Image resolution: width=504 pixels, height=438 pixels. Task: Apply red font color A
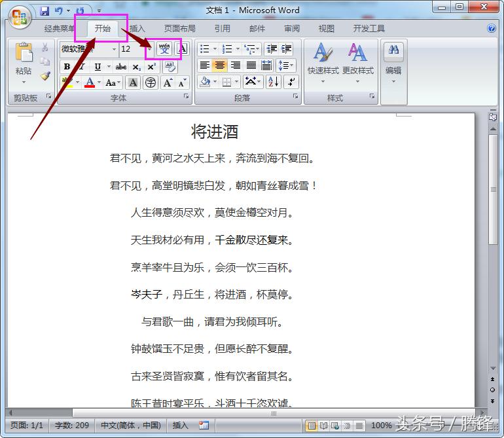tap(90, 82)
